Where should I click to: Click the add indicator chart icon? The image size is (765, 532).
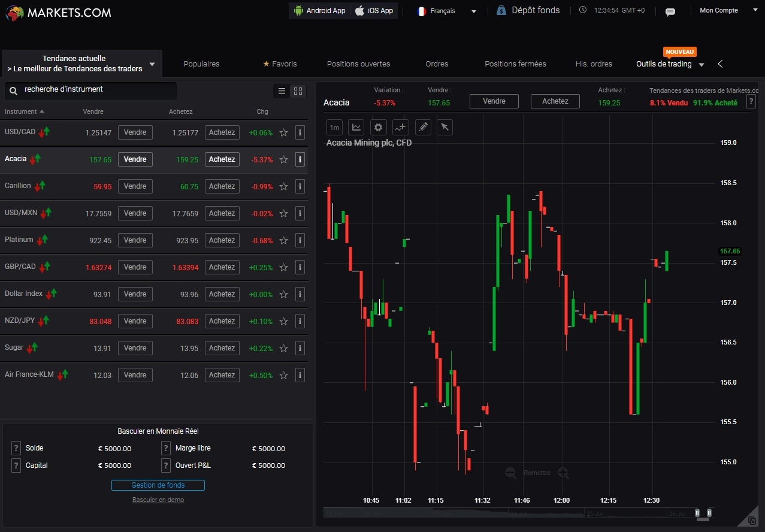click(400, 127)
